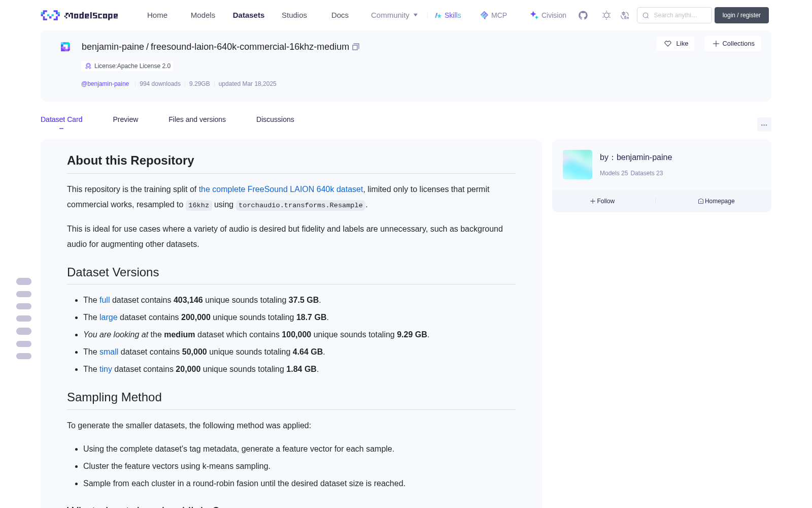Image resolution: width=812 pixels, height=508 pixels.
Task: Click the Dataset Versions heading
Action: point(113,272)
